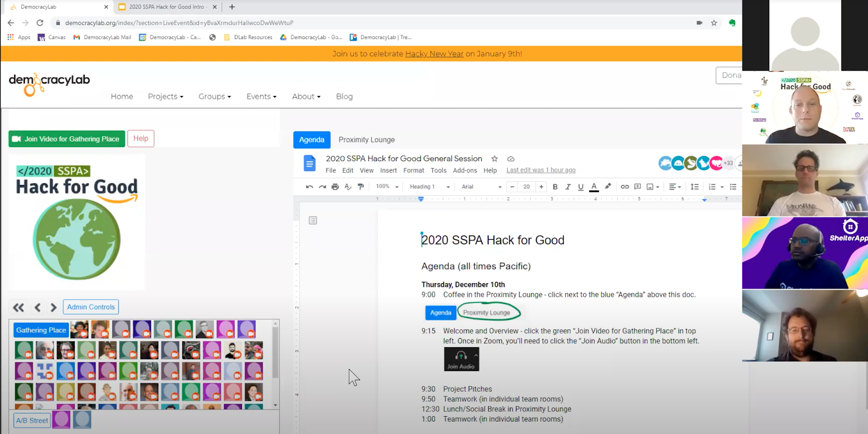Click the Help button beside Join Video
Image resolution: width=868 pixels, height=434 pixels.
pyautogui.click(x=141, y=138)
